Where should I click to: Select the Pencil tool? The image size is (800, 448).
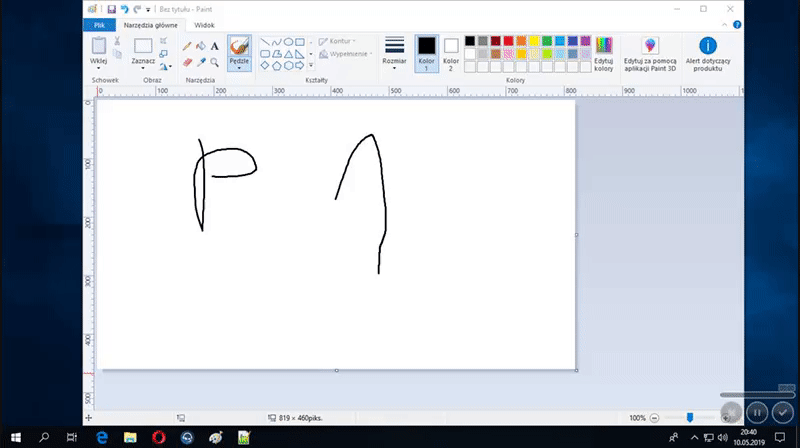(187, 46)
